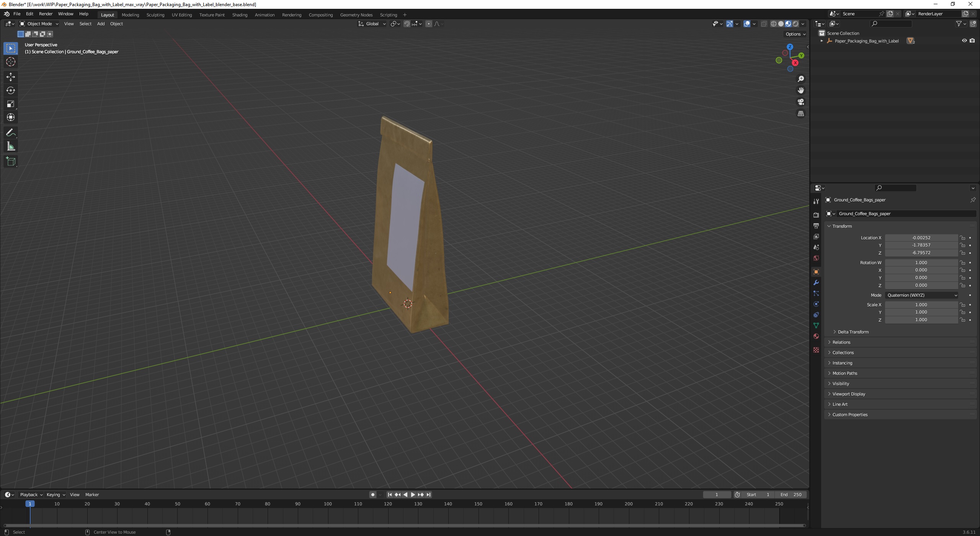Open the Physics properties tab
The image size is (980, 536).
816,304
